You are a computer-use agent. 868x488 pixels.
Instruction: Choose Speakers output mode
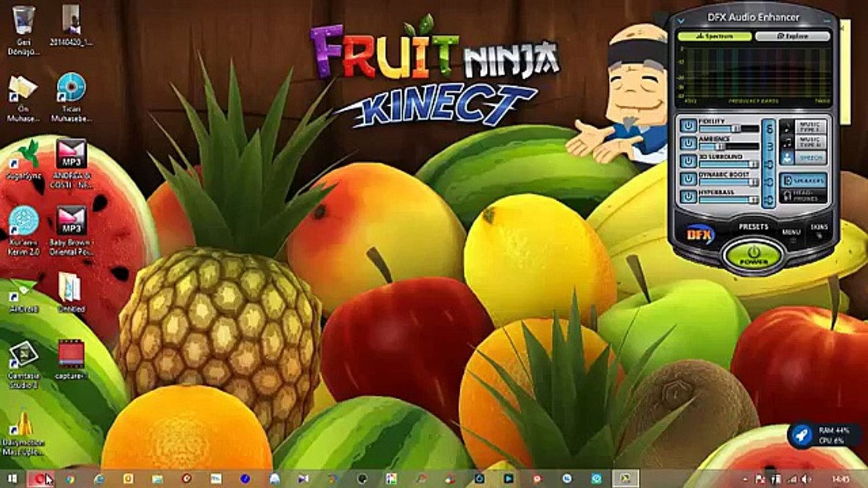tap(803, 181)
